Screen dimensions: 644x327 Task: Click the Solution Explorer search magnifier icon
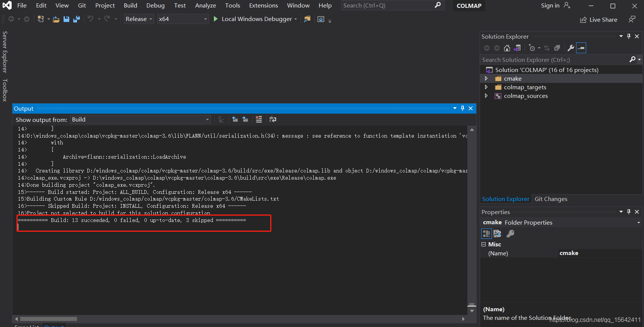(633, 59)
